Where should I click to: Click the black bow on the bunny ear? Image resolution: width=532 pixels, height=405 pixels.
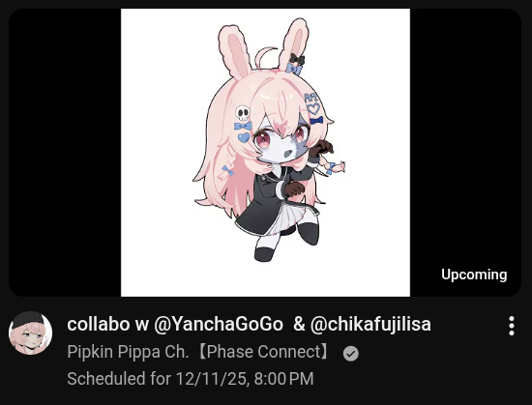point(297,59)
